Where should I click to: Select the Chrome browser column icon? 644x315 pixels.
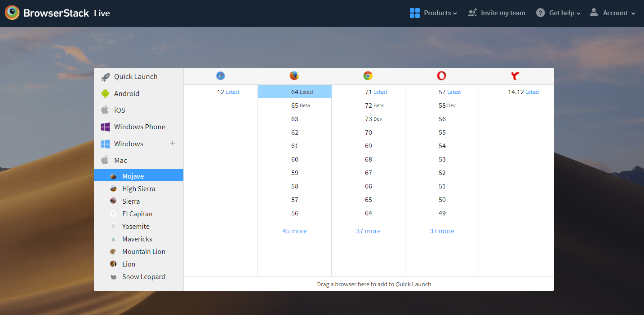[x=368, y=76]
